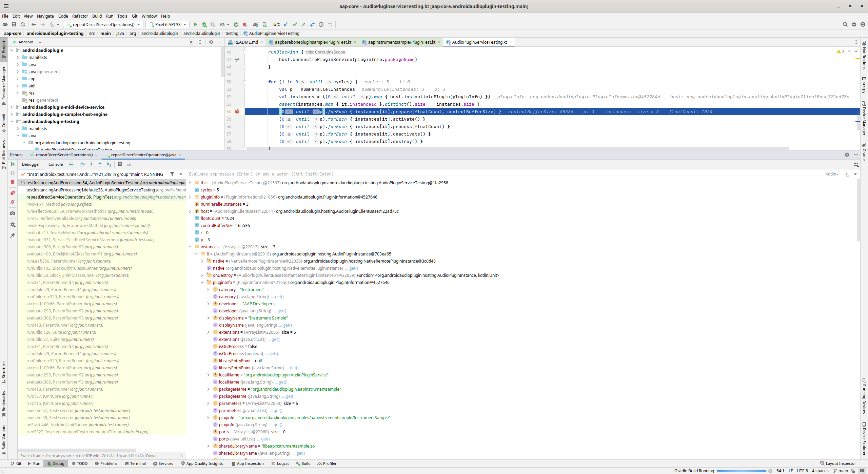This screenshot has height=474, width=868.
Task: Take thread dump with camera icon
Action: [x=13, y=213]
